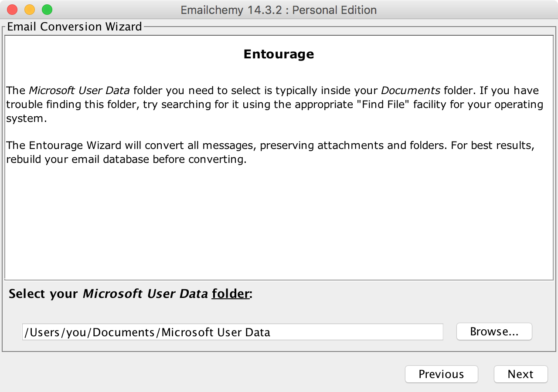Click the Emailchemy 14.3.2 window title
The width and height of the screenshot is (558, 392).
click(279, 10)
